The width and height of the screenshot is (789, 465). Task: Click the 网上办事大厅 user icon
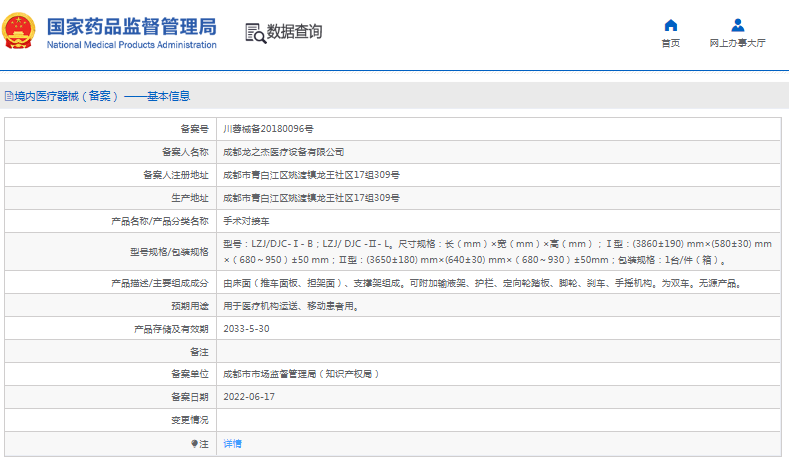tap(737, 25)
